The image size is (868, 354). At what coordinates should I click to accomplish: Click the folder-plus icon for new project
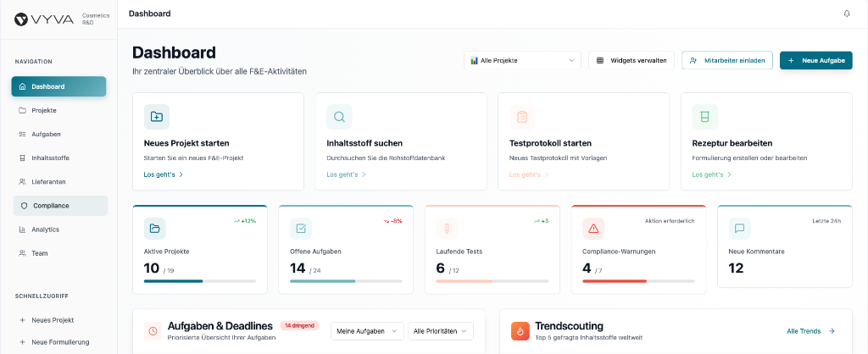pyautogui.click(x=157, y=117)
